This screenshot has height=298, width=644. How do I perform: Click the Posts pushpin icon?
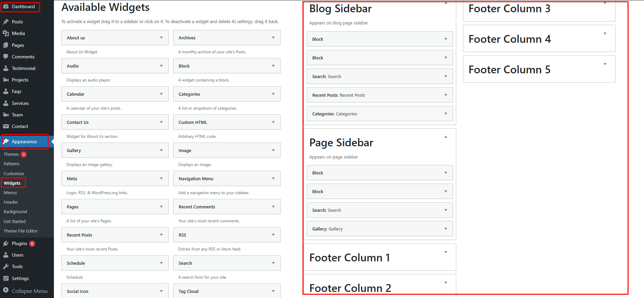[x=6, y=22]
